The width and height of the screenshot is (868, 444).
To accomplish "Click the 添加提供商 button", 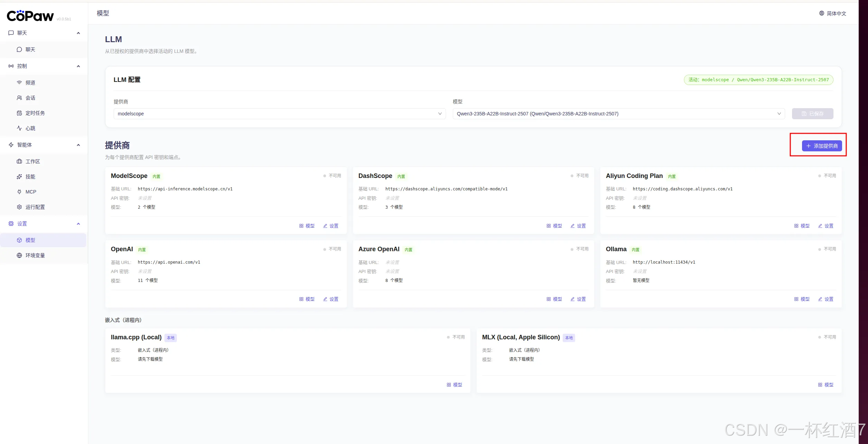I will pyautogui.click(x=821, y=146).
